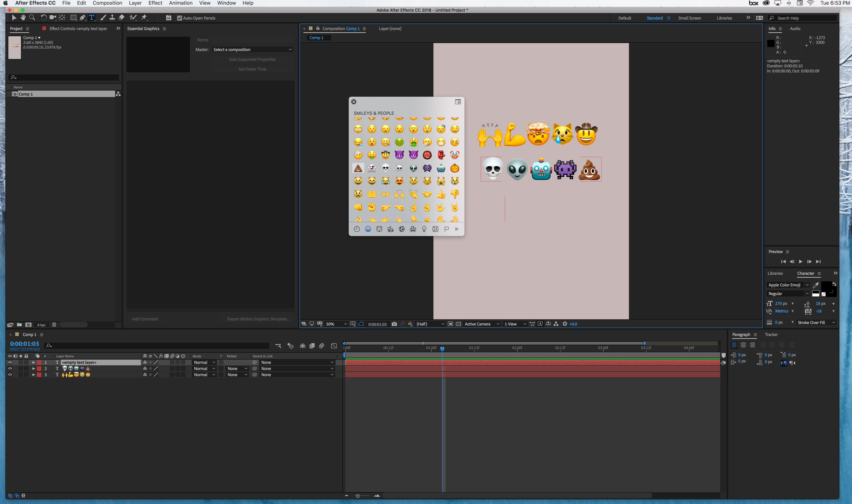Image resolution: width=852 pixels, height=504 pixels.
Task: Uncheck Auto-Open Panels checkbox
Action: click(x=180, y=18)
